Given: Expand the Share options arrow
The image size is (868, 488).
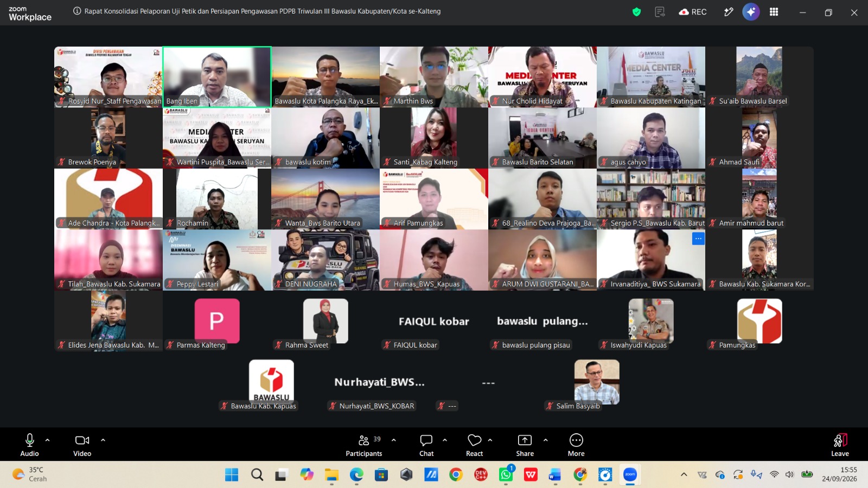Looking at the screenshot, I should [546, 440].
